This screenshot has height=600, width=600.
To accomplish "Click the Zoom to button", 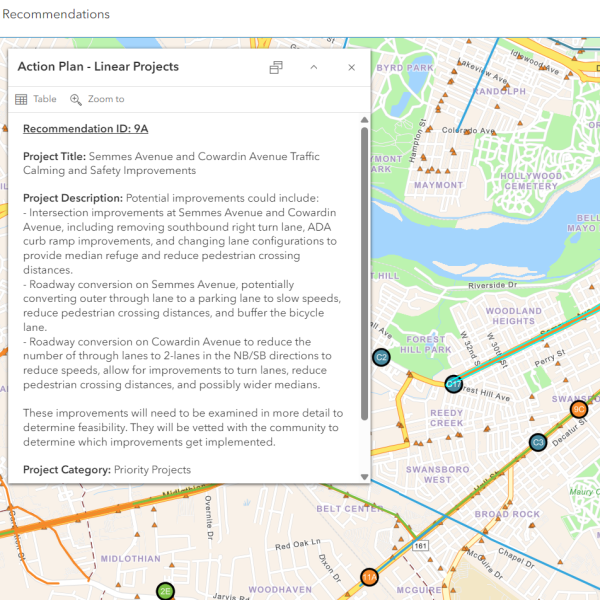I will 97,99.
